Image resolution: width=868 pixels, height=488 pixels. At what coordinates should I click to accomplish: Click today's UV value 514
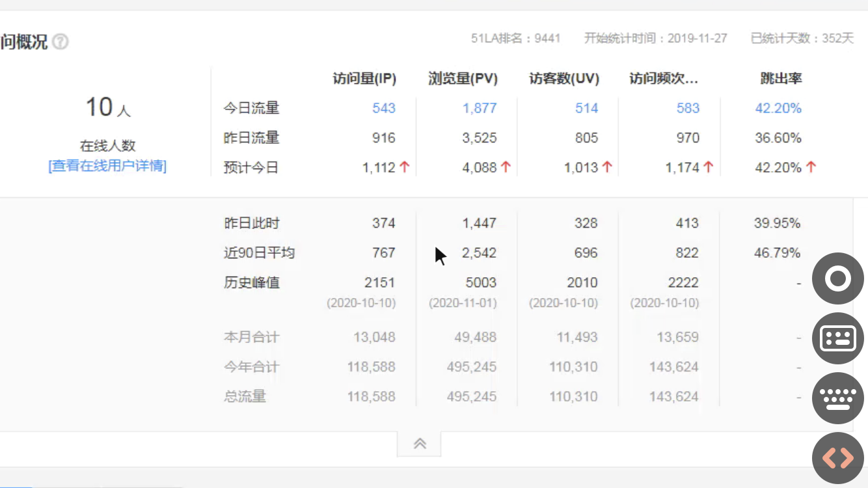(586, 108)
